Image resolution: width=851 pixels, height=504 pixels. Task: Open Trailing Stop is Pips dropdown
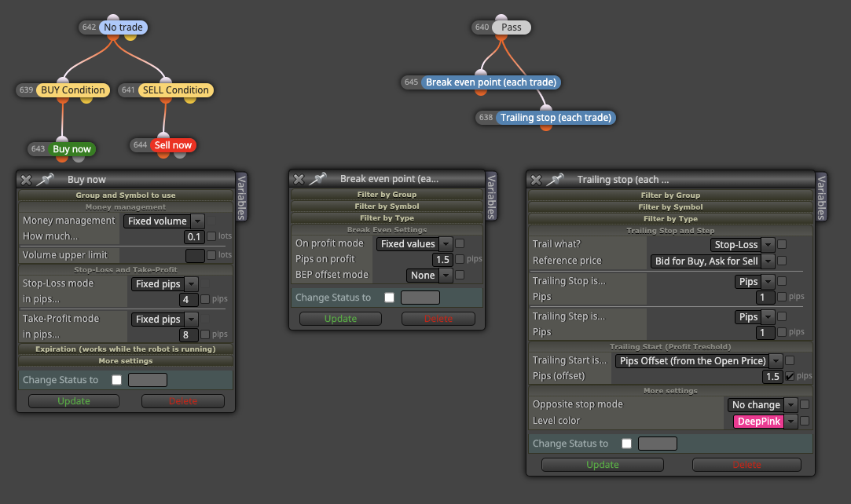(755, 282)
